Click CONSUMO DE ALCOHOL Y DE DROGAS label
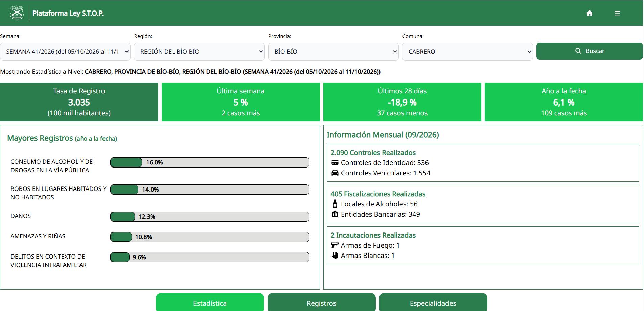Image resolution: width=644 pixels, height=311 pixels. (x=51, y=166)
